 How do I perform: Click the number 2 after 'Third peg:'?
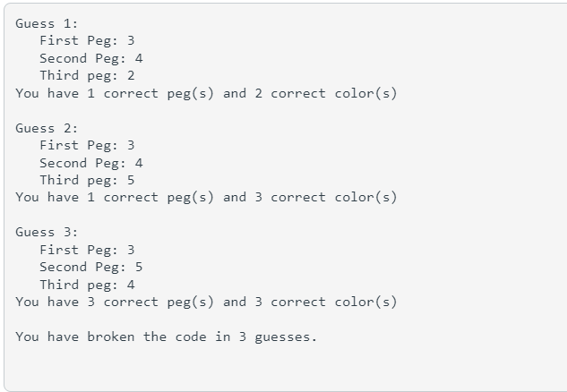click(x=131, y=75)
